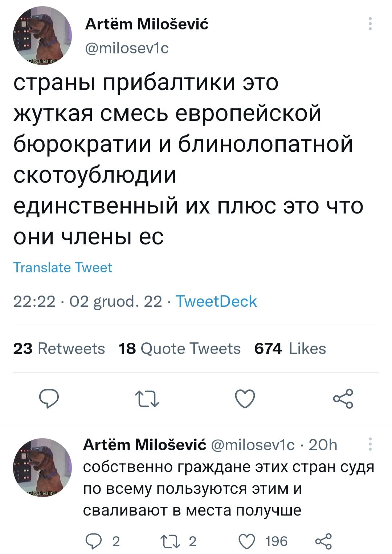Open the TweetDeck source link

(216, 301)
